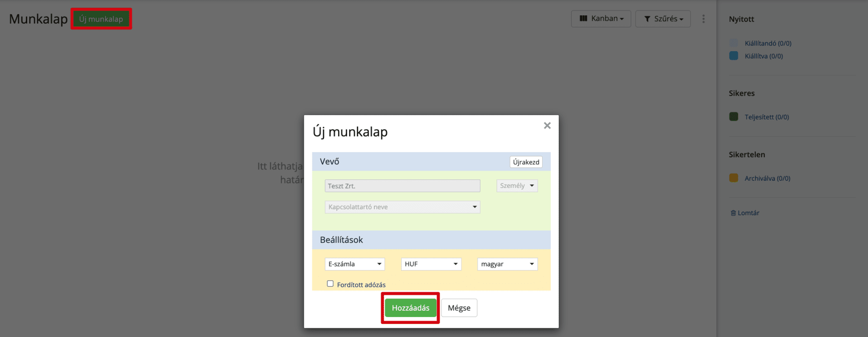Open the Szűrés filter dropdown
This screenshot has width=868, height=337.
[663, 19]
